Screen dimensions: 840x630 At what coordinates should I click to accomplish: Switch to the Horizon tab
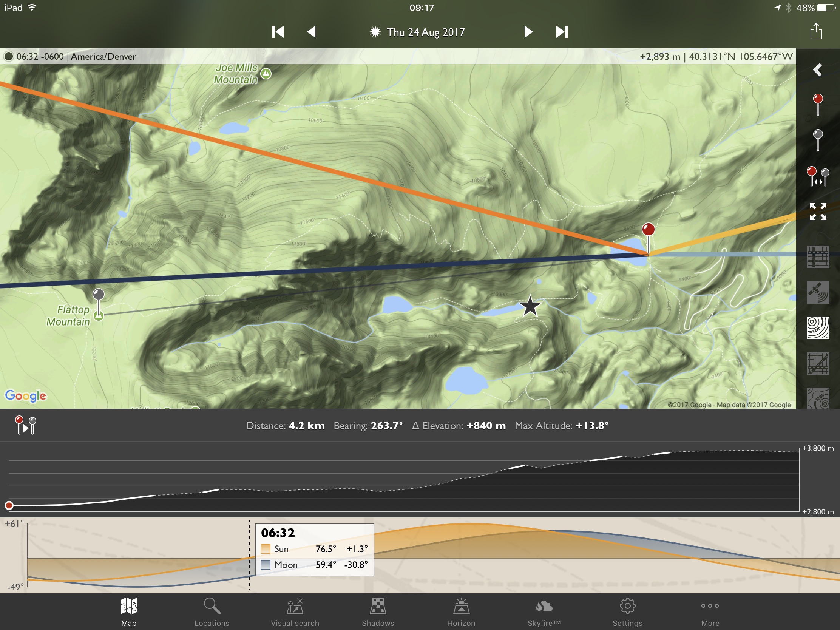(x=461, y=612)
